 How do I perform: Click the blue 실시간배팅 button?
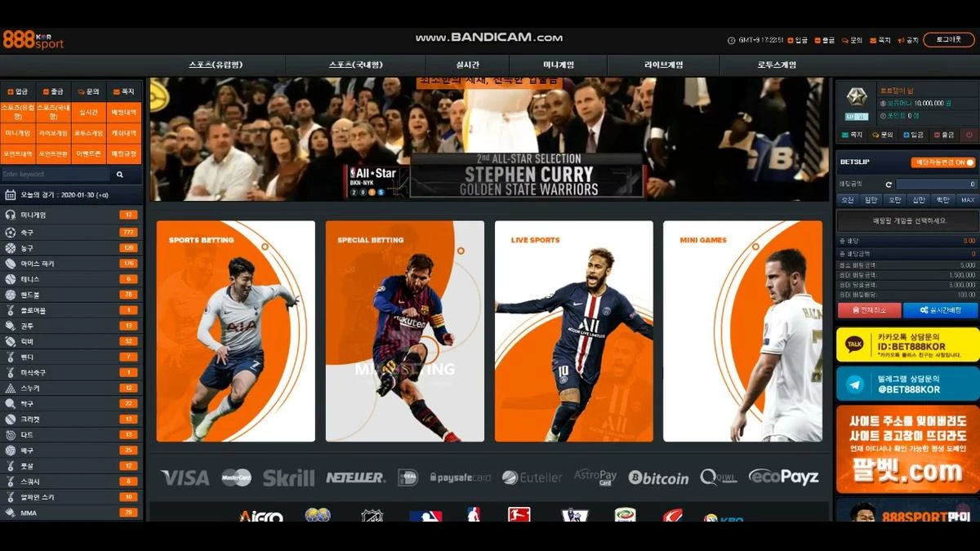tap(942, 310)
